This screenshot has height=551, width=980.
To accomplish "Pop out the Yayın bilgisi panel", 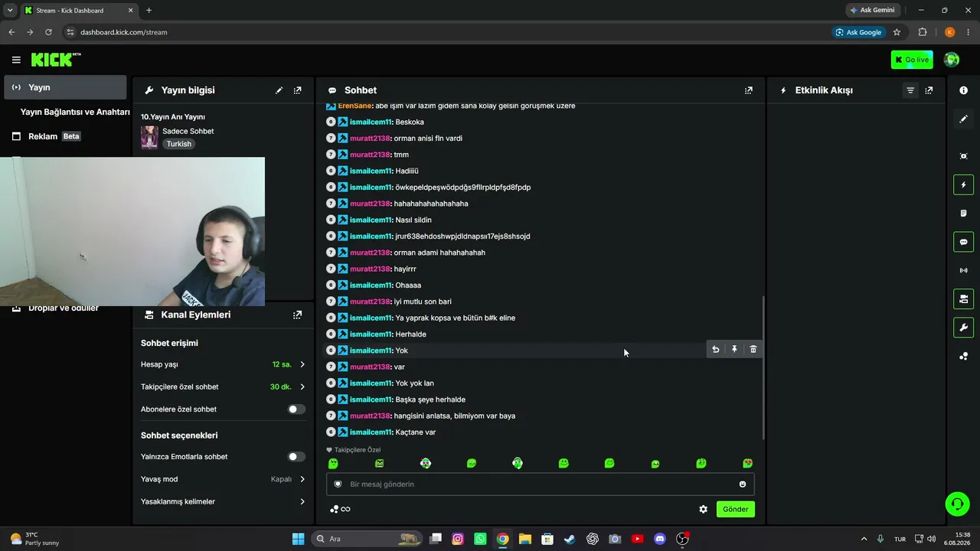I will pos(298,90).
